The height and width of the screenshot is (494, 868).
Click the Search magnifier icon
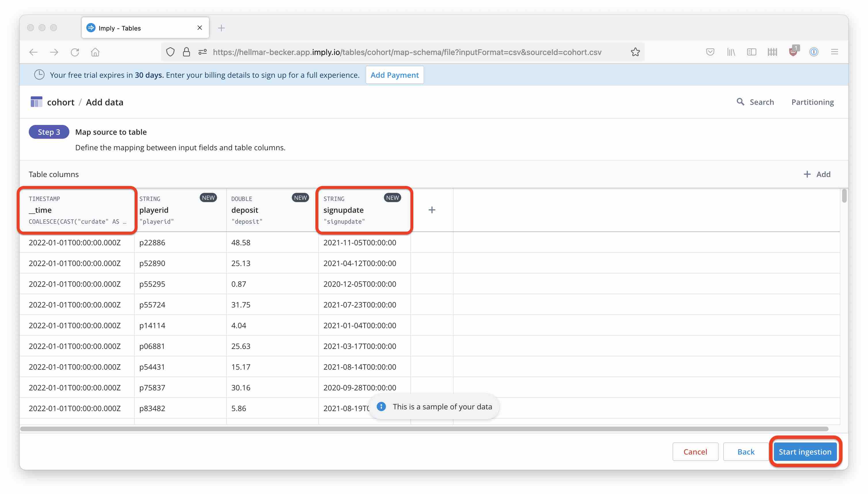click(x=740, y=102)
